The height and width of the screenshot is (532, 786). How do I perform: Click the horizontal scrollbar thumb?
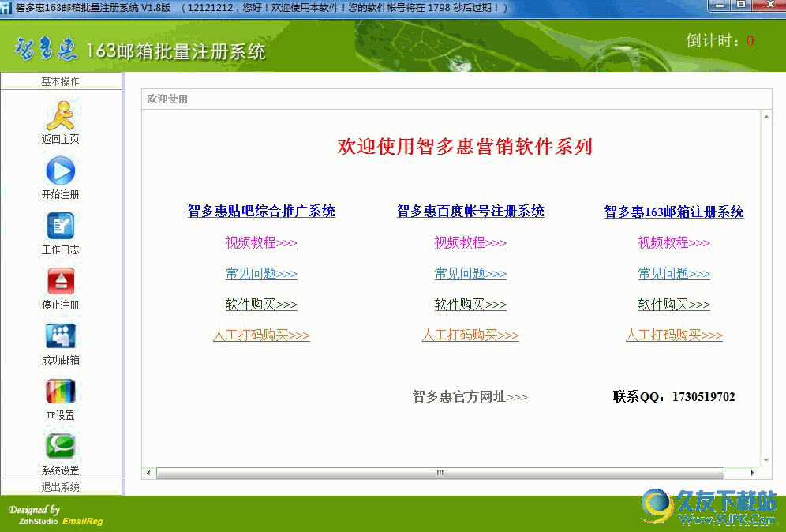tap(440, 473)
